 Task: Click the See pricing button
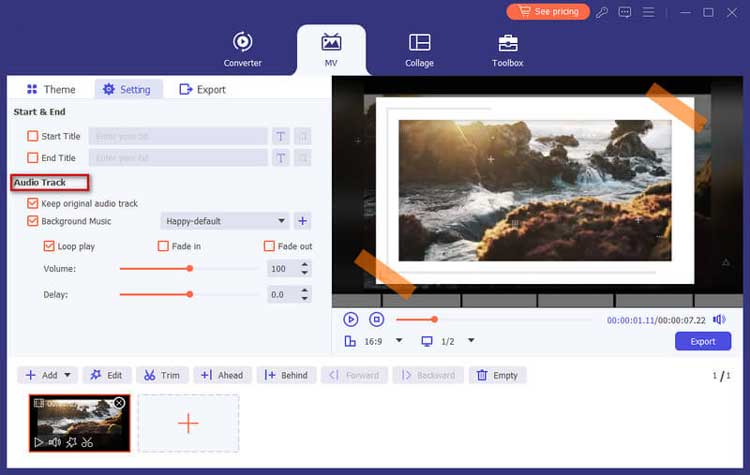[548, 11]
